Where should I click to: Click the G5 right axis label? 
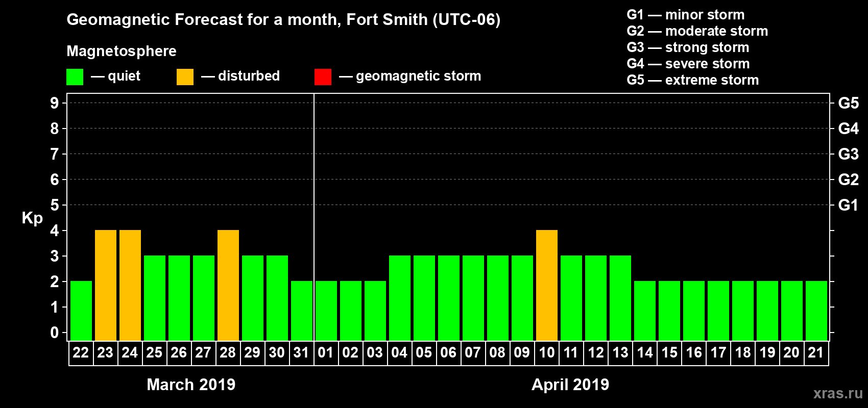pos(849,103)
